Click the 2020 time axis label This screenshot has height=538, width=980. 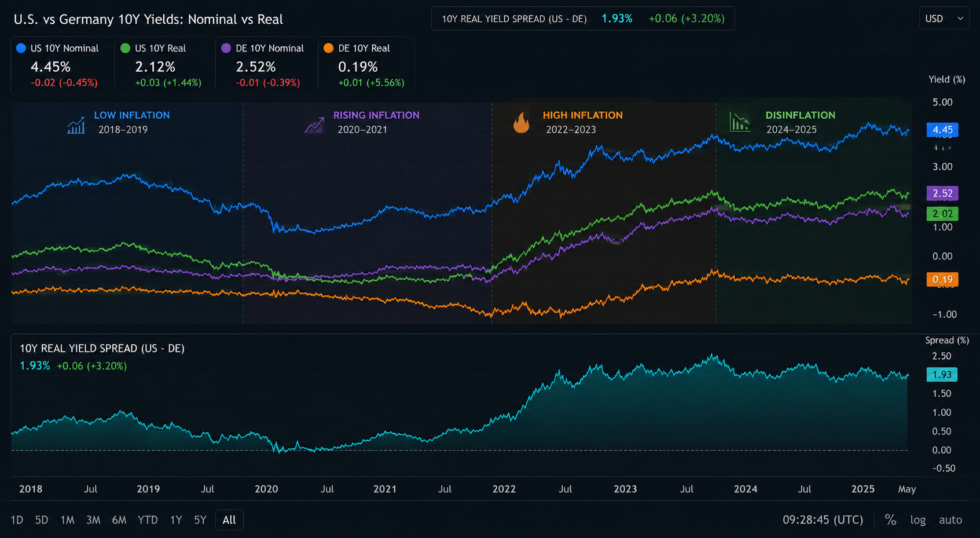266,489
